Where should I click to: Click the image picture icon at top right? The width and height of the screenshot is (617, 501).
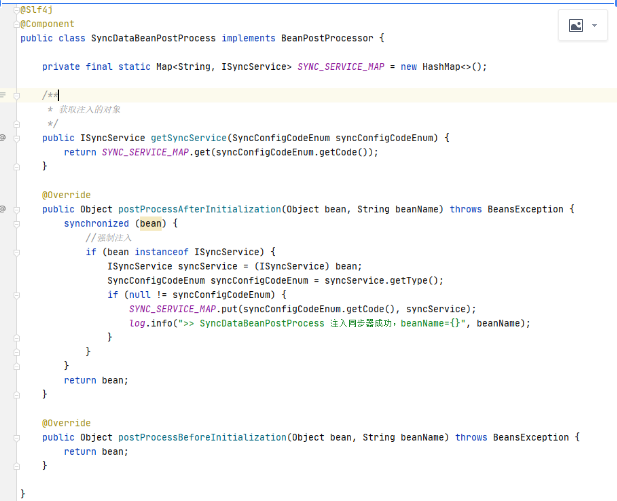tap(576, 26)
